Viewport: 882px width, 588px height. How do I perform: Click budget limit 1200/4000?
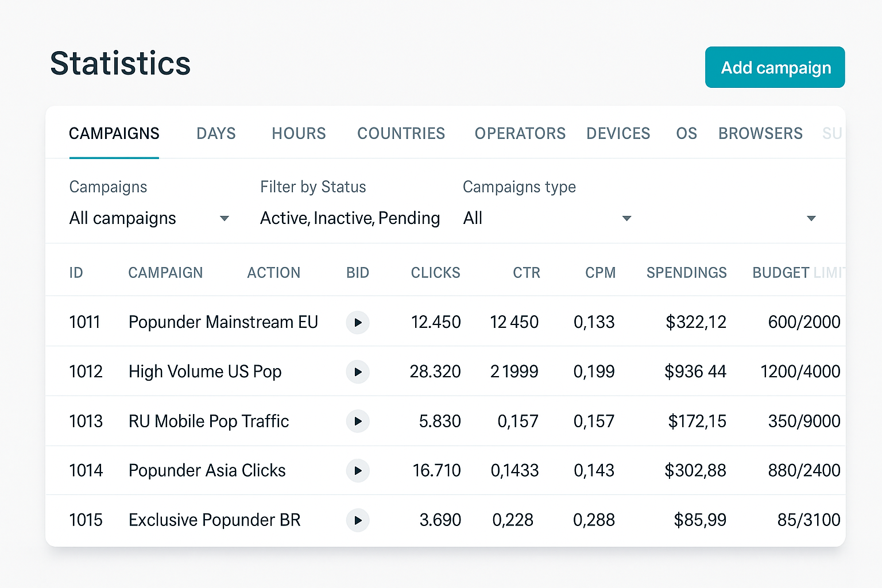(x=800, y=372)
